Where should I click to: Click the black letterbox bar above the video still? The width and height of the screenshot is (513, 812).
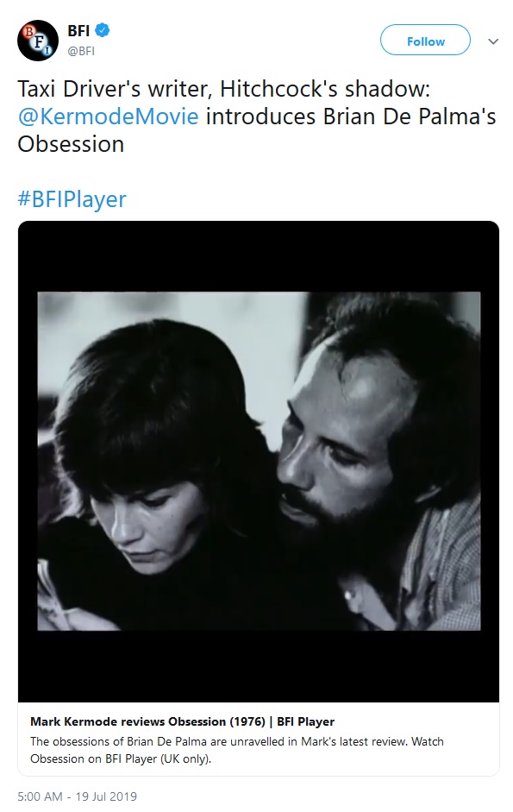point(259,257)
